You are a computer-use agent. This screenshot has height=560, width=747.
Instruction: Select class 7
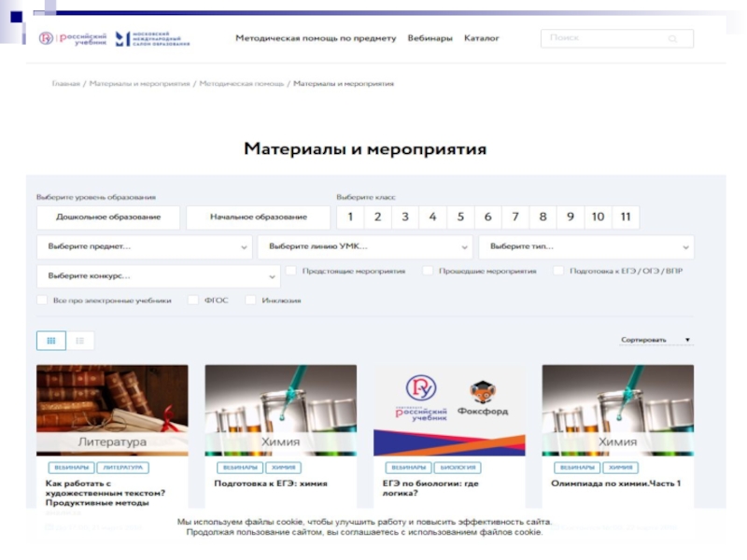[x=515, y=217]
